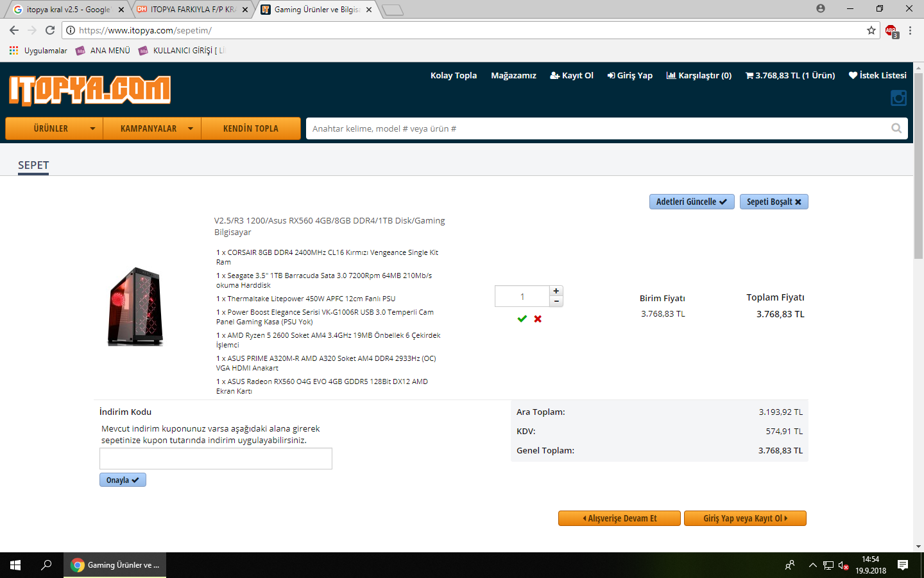Open İstek Listesi wishlist
The width and height of the screenshot is (924, 578).
click(877, 75)
